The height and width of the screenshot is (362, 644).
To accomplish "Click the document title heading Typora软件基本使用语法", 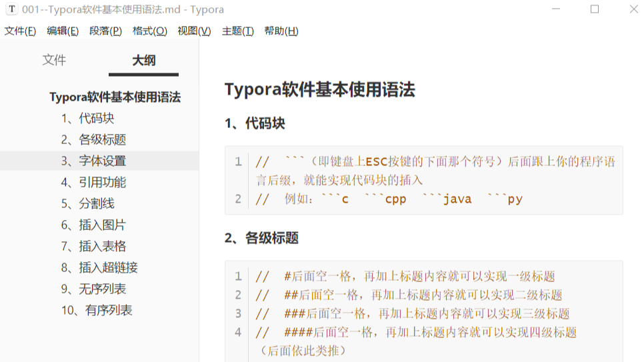I will pos(319,89).
